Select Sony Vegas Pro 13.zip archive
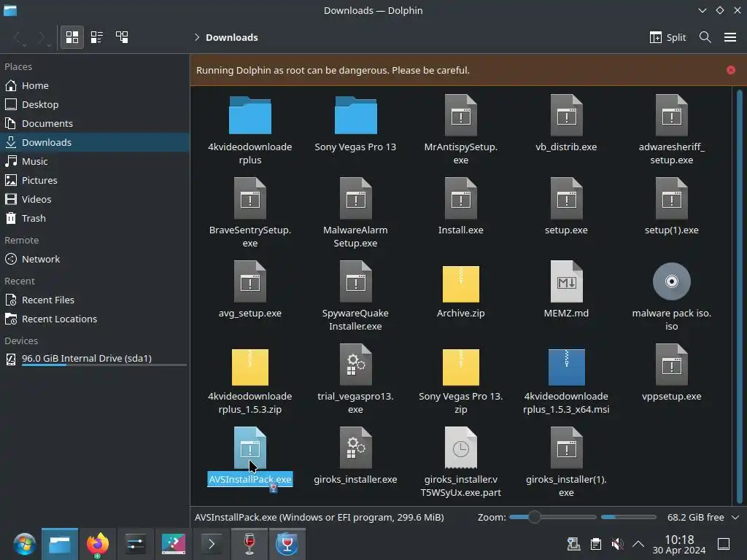The image size is (747, 560). coord(461,367)
